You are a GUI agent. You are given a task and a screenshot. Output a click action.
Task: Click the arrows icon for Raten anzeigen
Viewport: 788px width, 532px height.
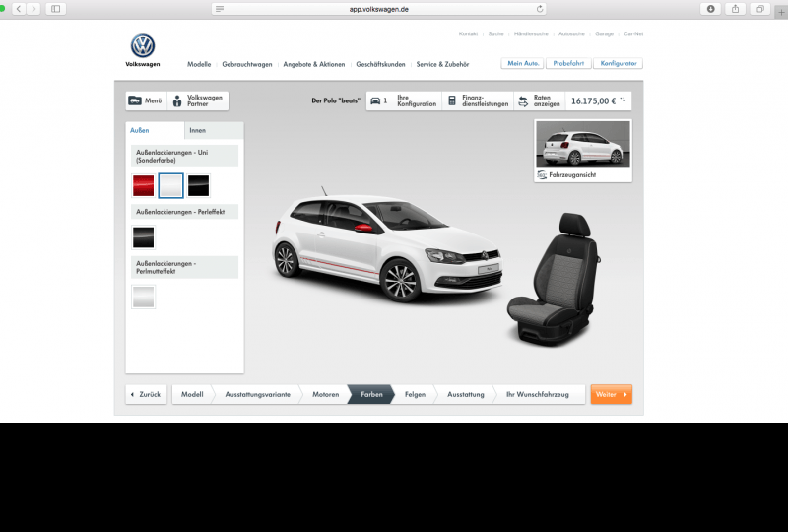(x=523, y=101)
